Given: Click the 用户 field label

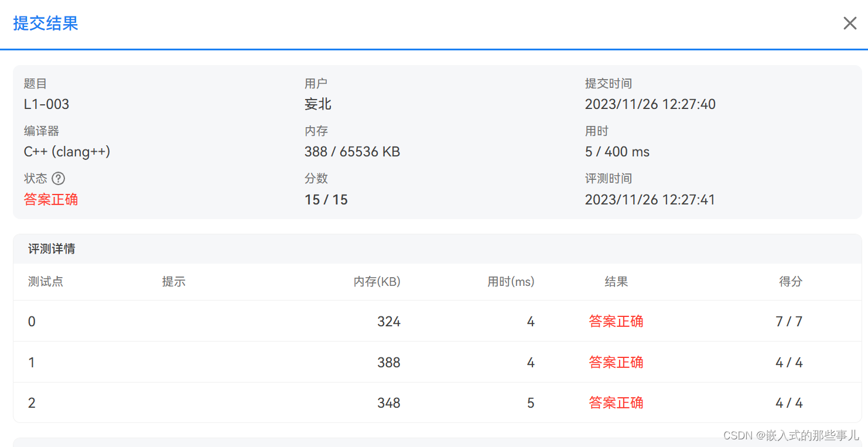Looking at the screenshot, I should [316, 84].
